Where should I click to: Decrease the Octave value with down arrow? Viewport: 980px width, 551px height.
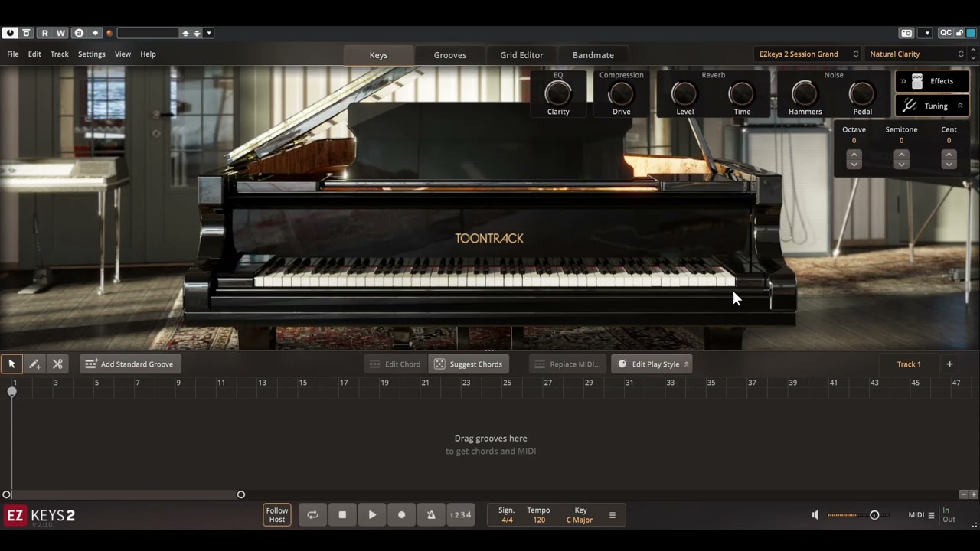pos(854,164)
